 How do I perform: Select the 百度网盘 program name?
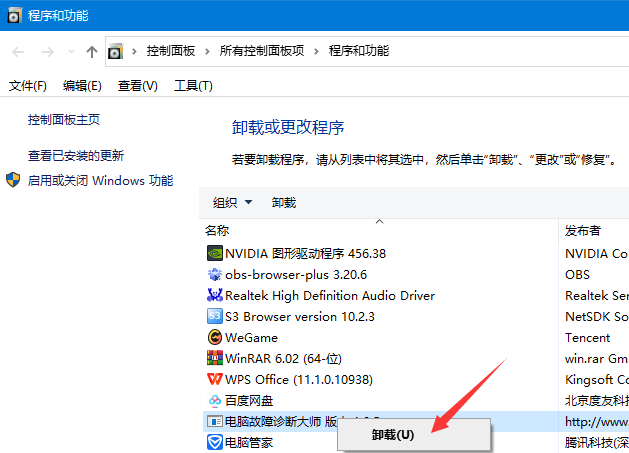point(249,400)
